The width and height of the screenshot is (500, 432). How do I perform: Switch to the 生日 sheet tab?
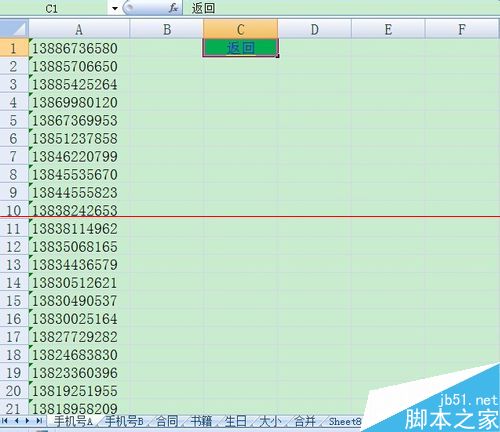coord(236,422)
